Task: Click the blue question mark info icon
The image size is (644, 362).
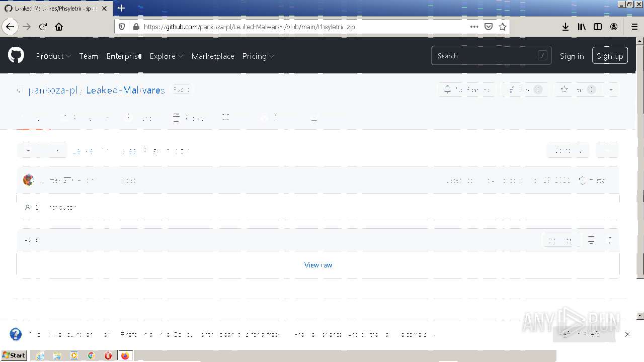Action: click(16, 334)
